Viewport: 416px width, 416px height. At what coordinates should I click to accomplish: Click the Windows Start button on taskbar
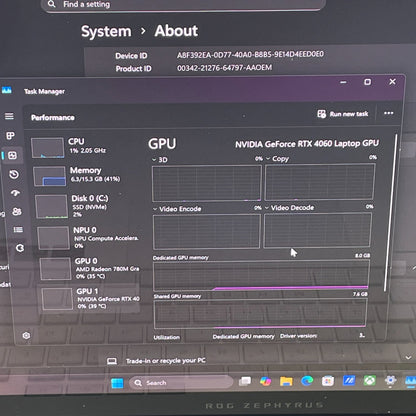(117, 383)
